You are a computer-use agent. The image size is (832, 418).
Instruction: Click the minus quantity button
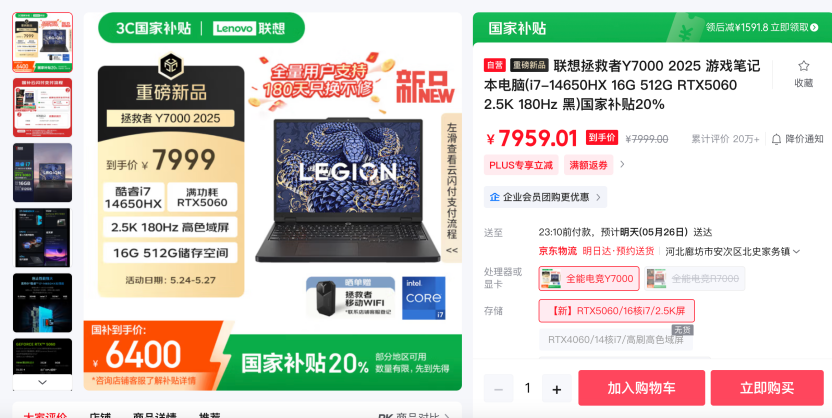[x=498, y=388]
